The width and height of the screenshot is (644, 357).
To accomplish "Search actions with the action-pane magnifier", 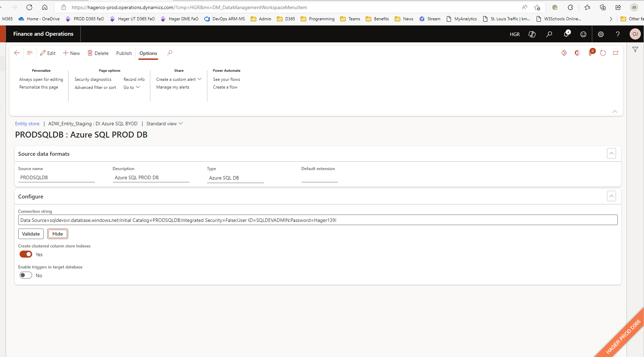I will click(x=170, y=53).
